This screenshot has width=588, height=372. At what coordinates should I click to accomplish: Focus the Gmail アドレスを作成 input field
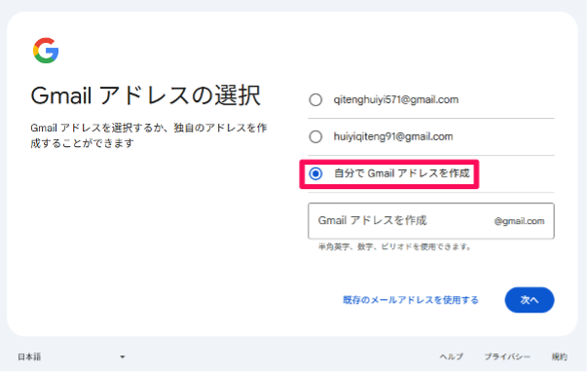(431, 221)
